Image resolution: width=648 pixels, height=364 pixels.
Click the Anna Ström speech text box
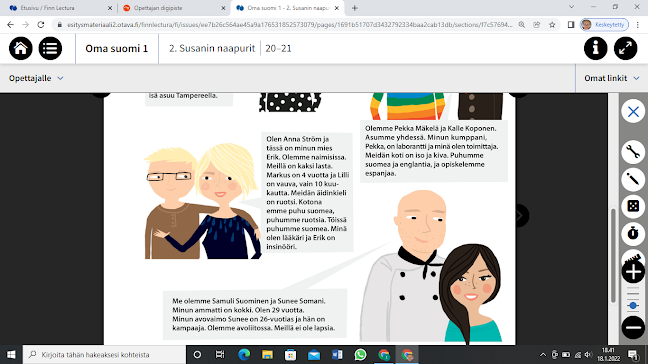(307, 193)
